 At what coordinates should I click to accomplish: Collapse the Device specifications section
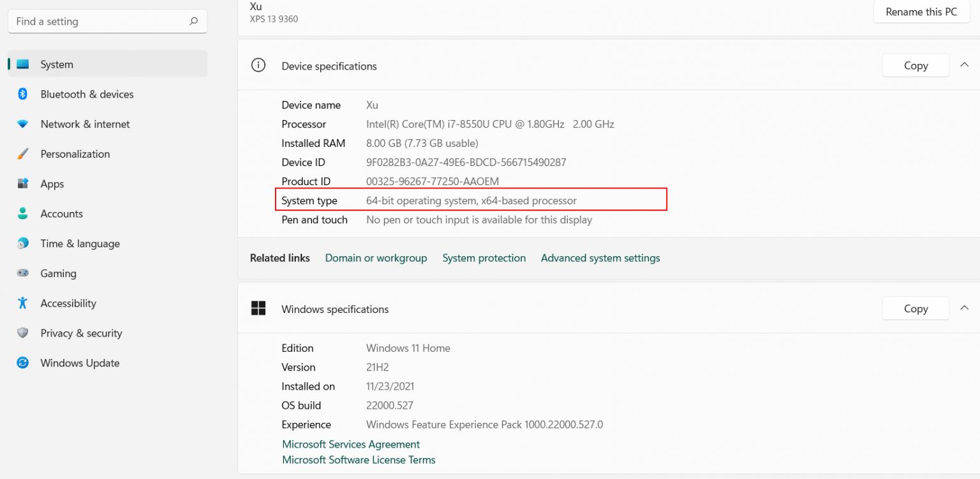click(964, 65)
